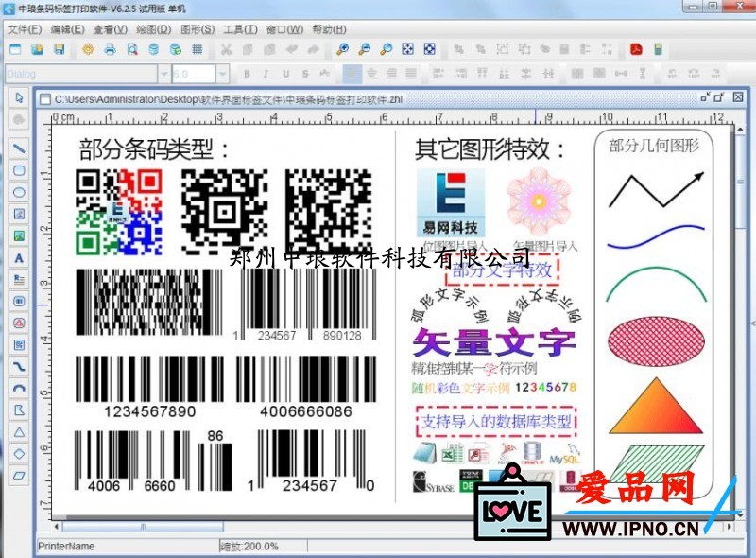
Task: Select left text alignment
Action: click(x=352, y=74)
